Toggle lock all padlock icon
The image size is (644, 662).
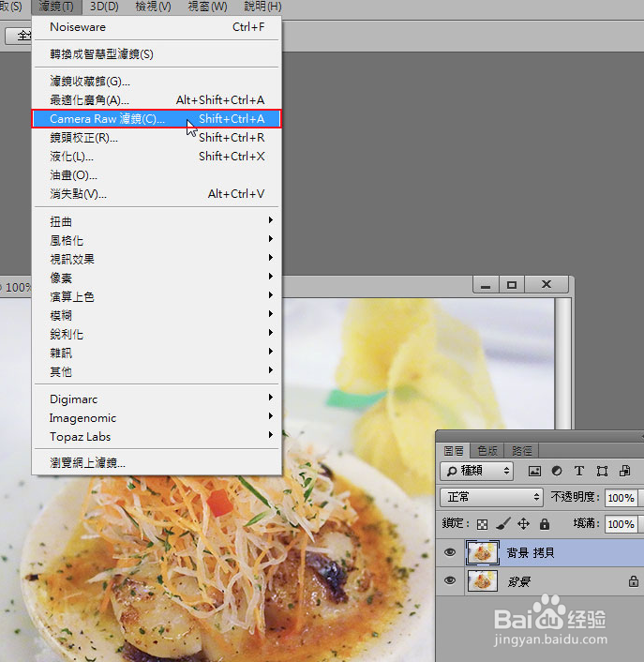click(x=545, y=524)
